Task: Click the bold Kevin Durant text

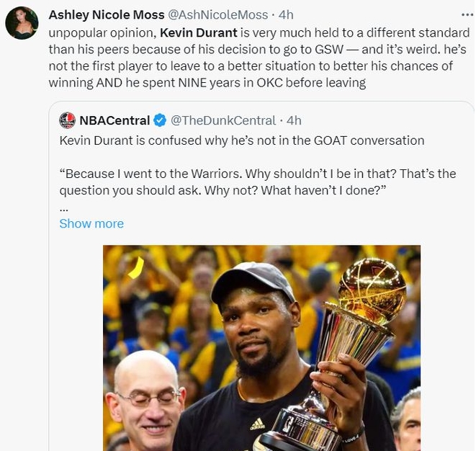Action: (198, 32)
